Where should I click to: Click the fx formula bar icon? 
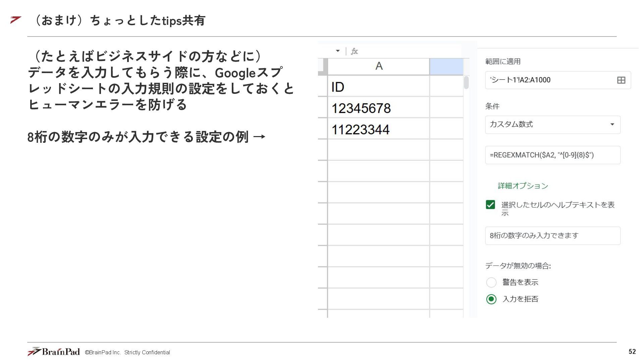pyautogui.click(x=355, y=51)
